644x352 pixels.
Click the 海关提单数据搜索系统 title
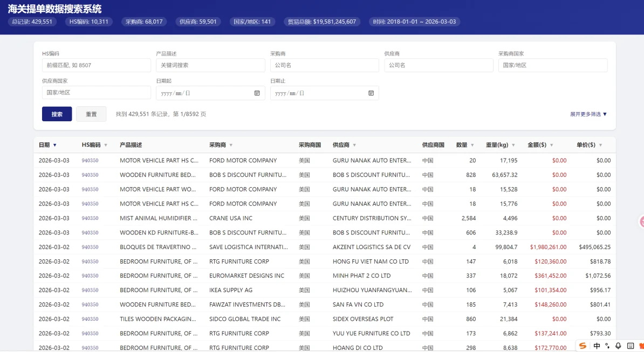(x=54, y=9)
